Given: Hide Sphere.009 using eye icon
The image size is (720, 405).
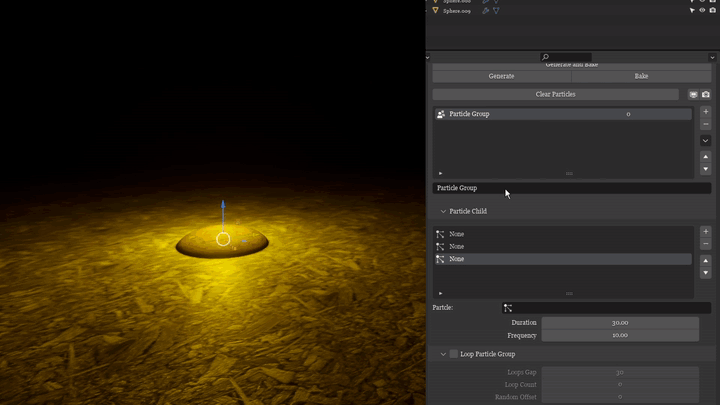Looking at the screenshot, I should coord(702,11).
